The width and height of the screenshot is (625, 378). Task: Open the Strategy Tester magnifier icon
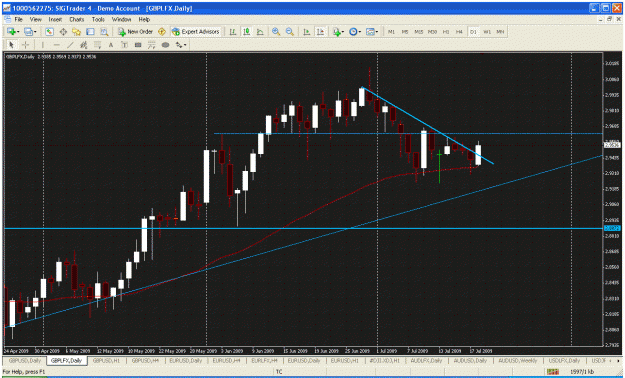pyautogui.click(x=104, y=32)
